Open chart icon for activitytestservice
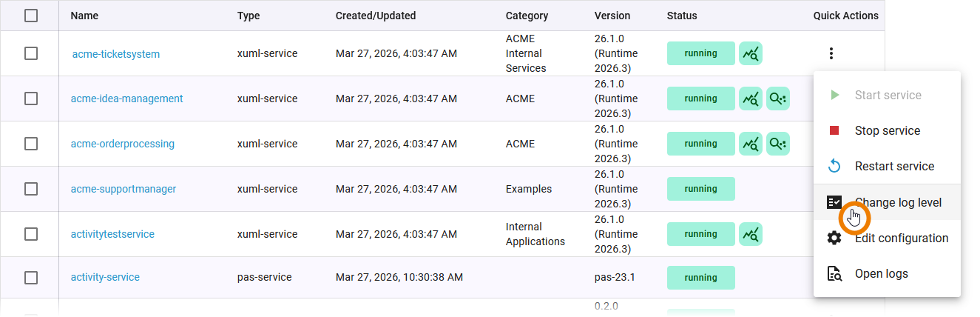Viewport: 980px width, 317px height. point(751,234)
